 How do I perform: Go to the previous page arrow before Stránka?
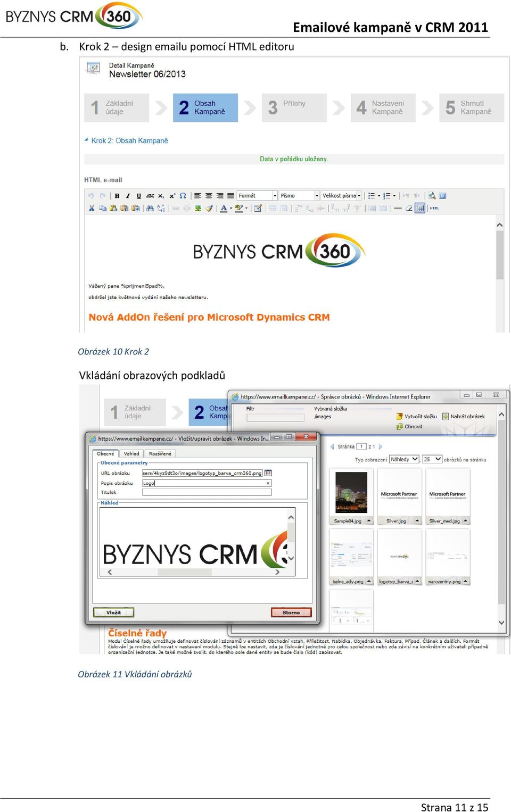(332, 447)
